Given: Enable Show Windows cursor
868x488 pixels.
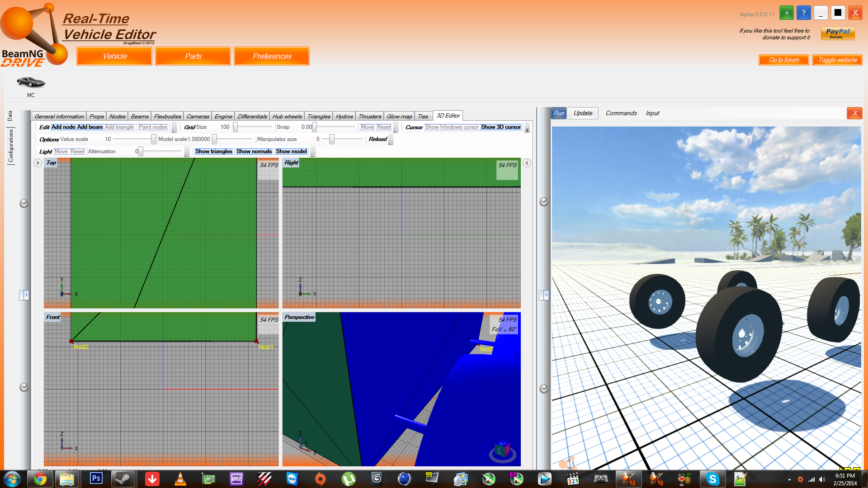Looking at the screenshot, I should click(452, 127).
